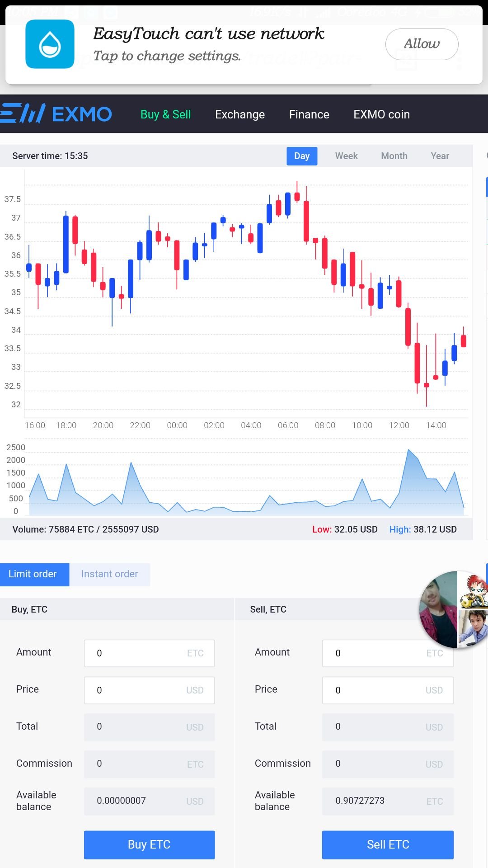Switch chart range to Month

pos(394,156)
